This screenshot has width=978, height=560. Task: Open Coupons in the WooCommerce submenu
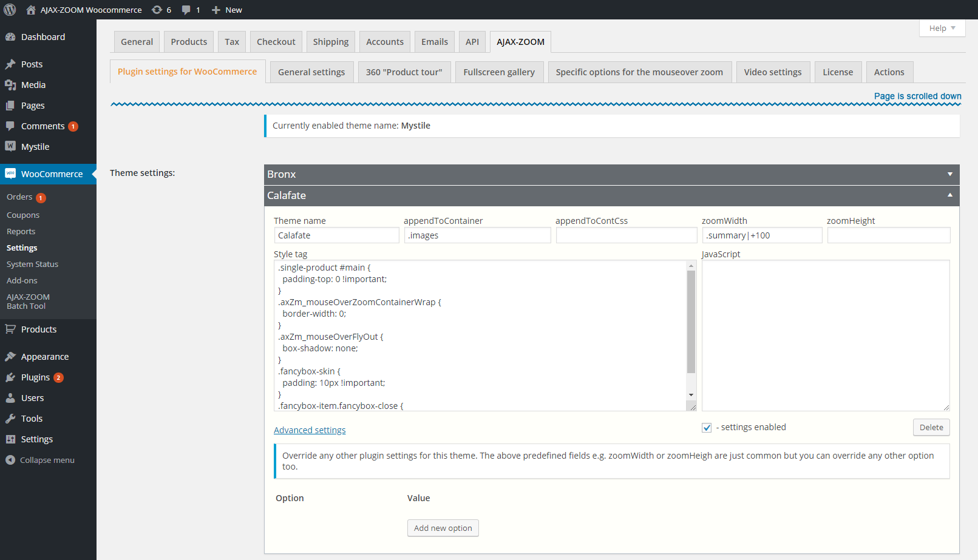(x=23, y=215)
